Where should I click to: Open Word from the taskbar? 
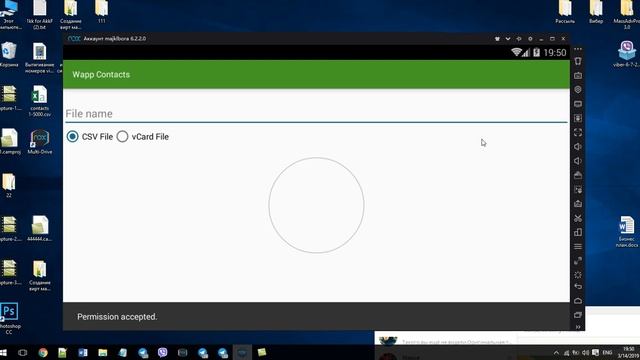[x=83, y=352]
